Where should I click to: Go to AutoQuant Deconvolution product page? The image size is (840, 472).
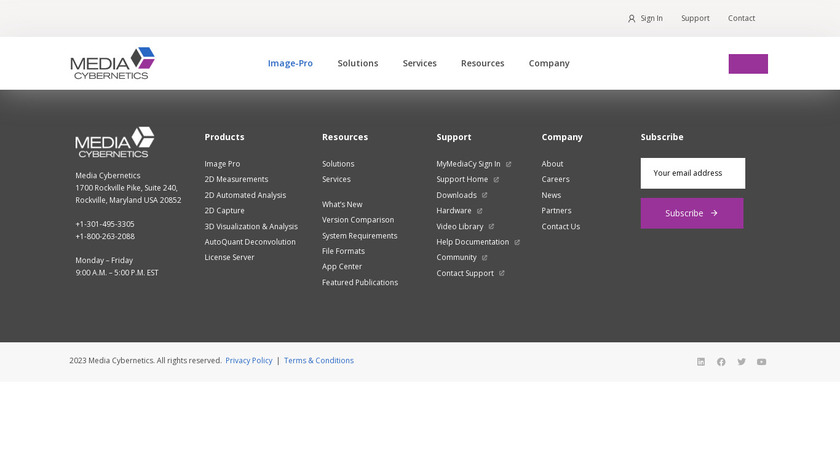click(250, 242)
